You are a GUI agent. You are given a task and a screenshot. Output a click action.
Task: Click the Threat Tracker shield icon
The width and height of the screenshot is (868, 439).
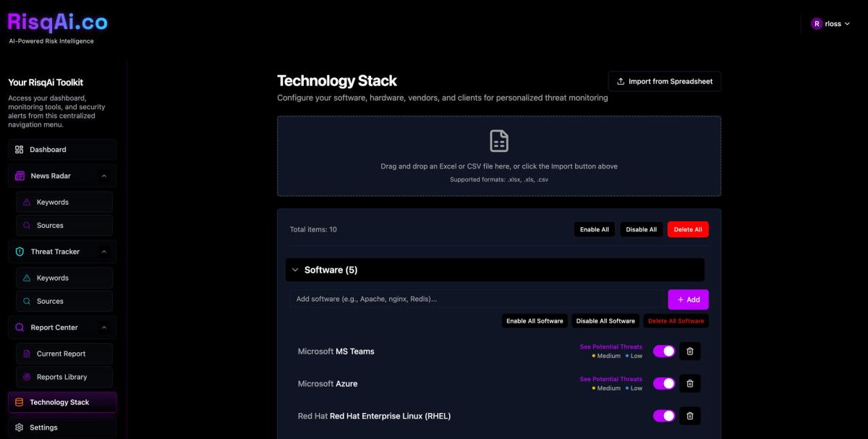pos(20,252)
